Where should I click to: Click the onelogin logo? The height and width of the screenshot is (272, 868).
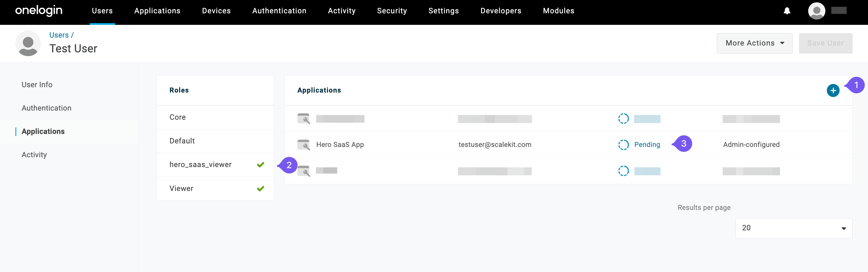(38, 10)
